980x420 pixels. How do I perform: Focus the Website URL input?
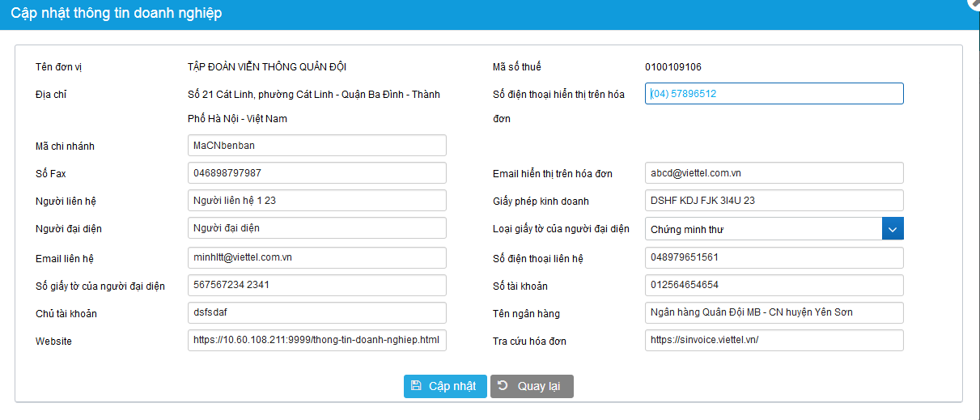pyautogui.click(x=316, y=341)
